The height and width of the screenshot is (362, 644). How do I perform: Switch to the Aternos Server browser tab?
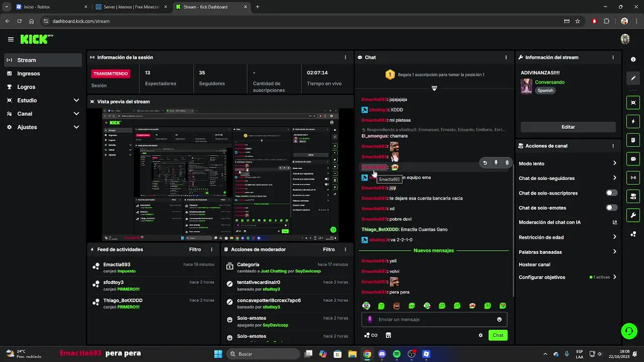[132, 7]
